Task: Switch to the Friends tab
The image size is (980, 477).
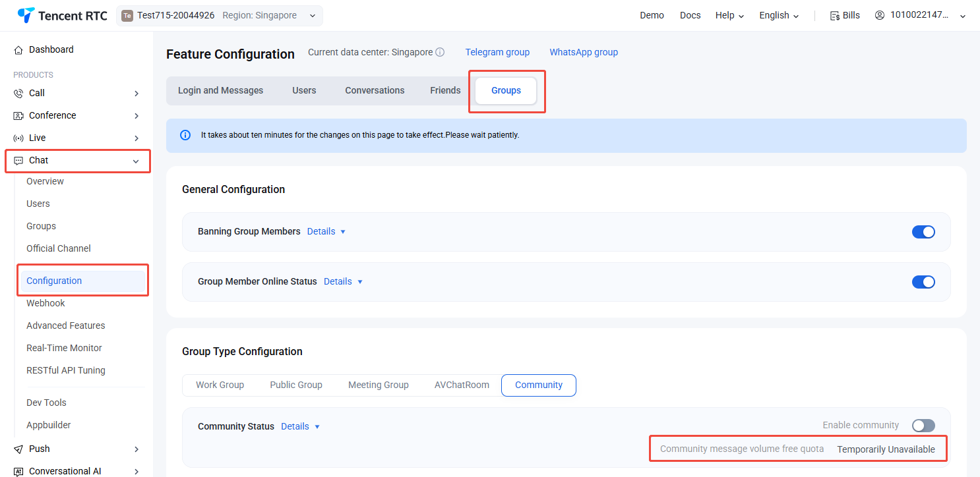Action: point(445,91)
